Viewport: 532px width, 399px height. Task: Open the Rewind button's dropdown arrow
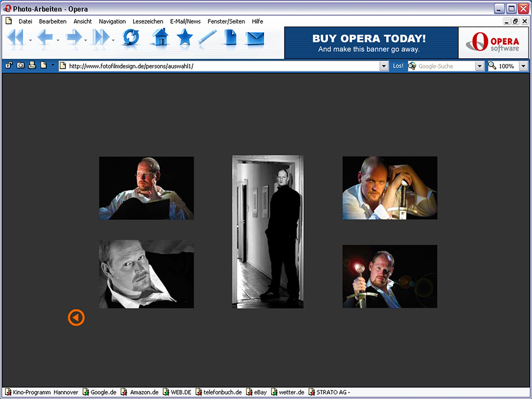coord(30,41)
